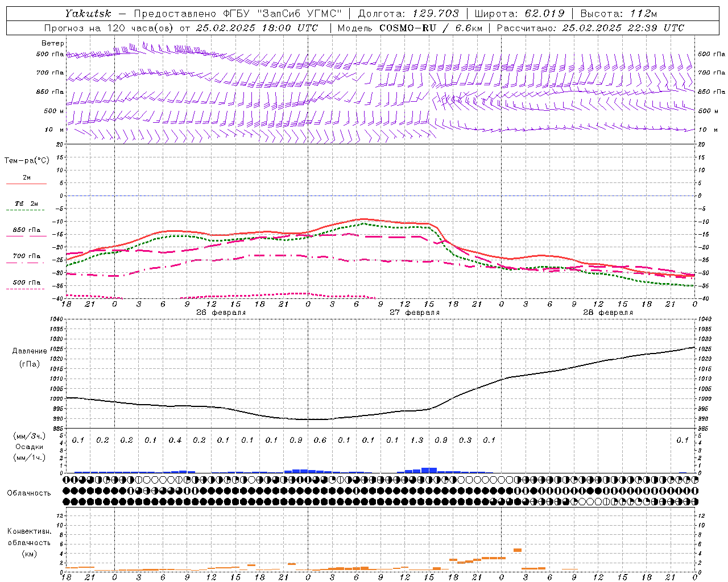
Task: Click "10 м" label left of wind panel
Action: point(55,130)
